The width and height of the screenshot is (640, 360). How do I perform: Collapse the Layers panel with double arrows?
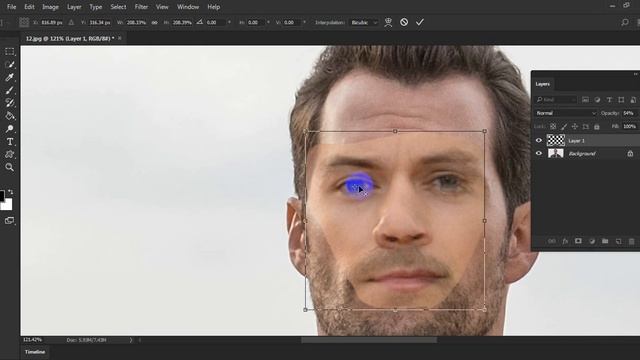pos(635,74)
